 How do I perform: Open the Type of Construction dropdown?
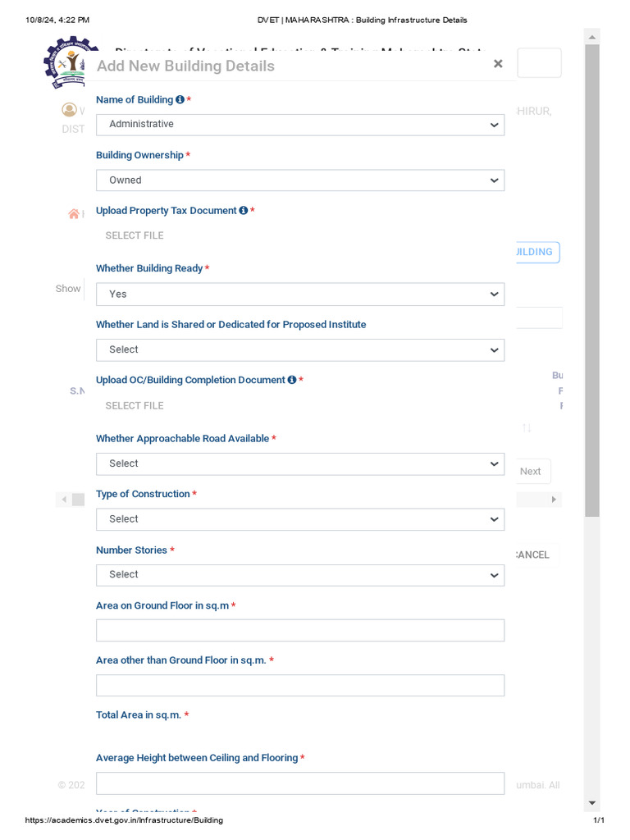coord(300,519)
